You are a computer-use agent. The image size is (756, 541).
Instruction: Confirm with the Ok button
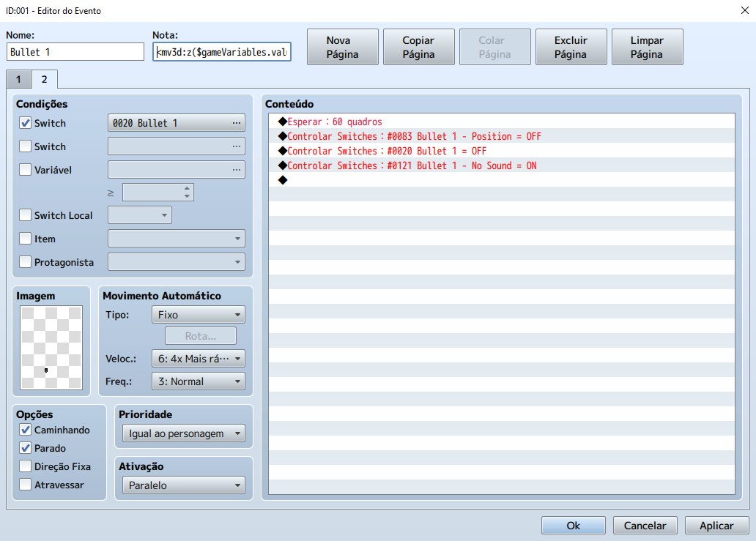click(x=574, y=526)
